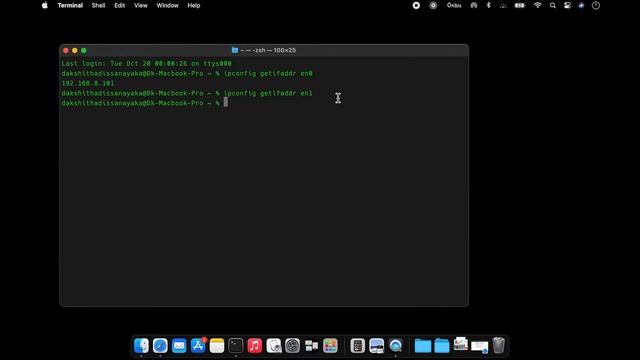Open the Terminal application menu
This screenshot has height=360, width=640.
(70, 5)
